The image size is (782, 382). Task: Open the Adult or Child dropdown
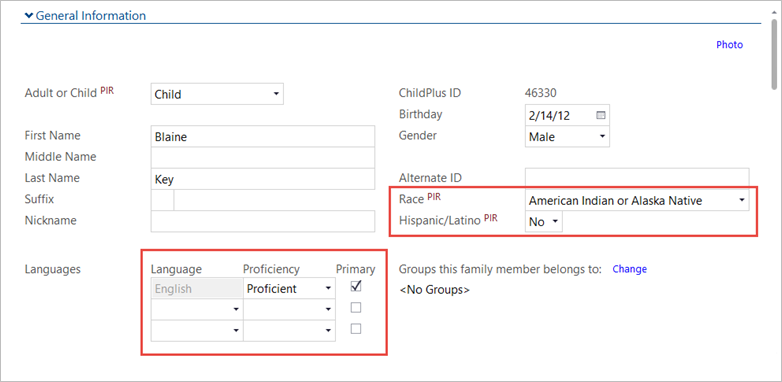click(x=217, y=94)
